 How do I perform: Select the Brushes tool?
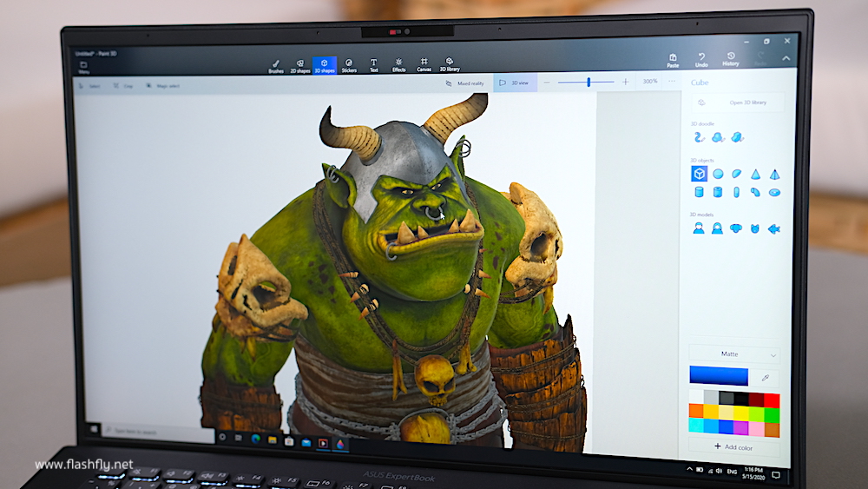click(275, 65)
